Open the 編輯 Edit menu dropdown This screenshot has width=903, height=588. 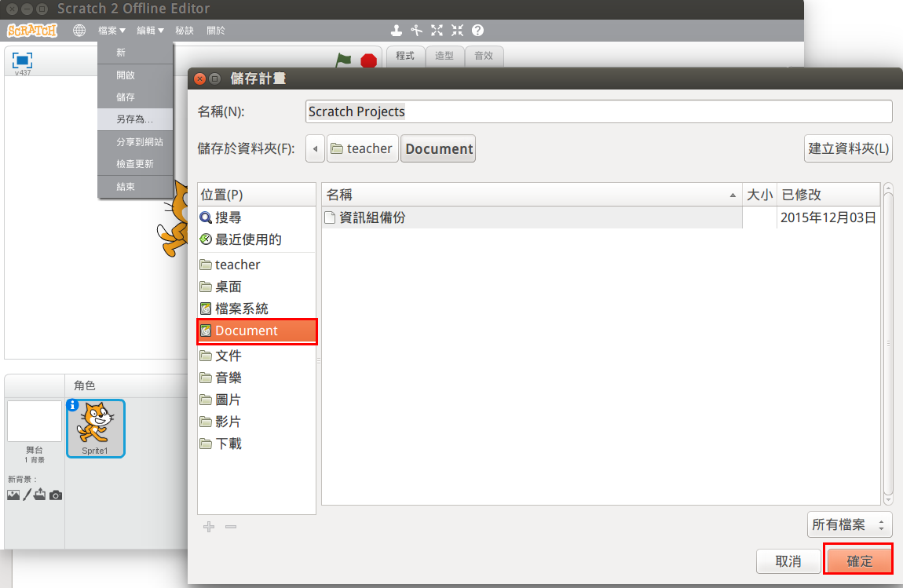(150, 31)
